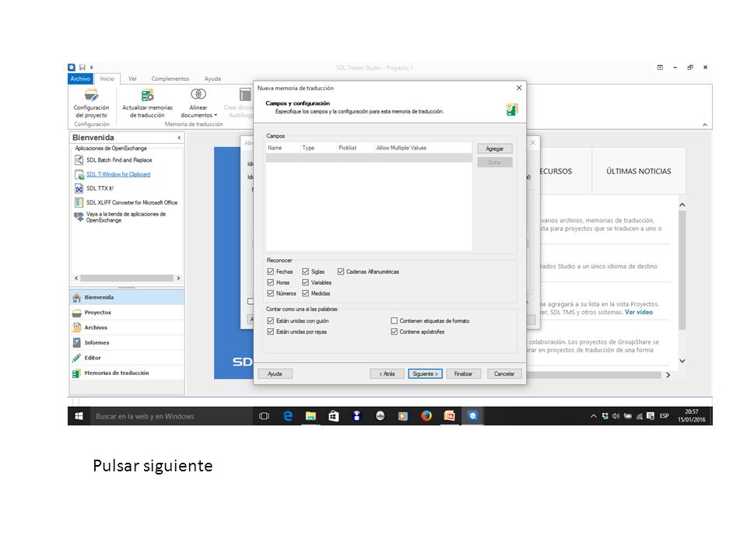Screen dimensions: 747x560
Task: Collapse the ribbon with the arrow
Action: pos(705,124)
